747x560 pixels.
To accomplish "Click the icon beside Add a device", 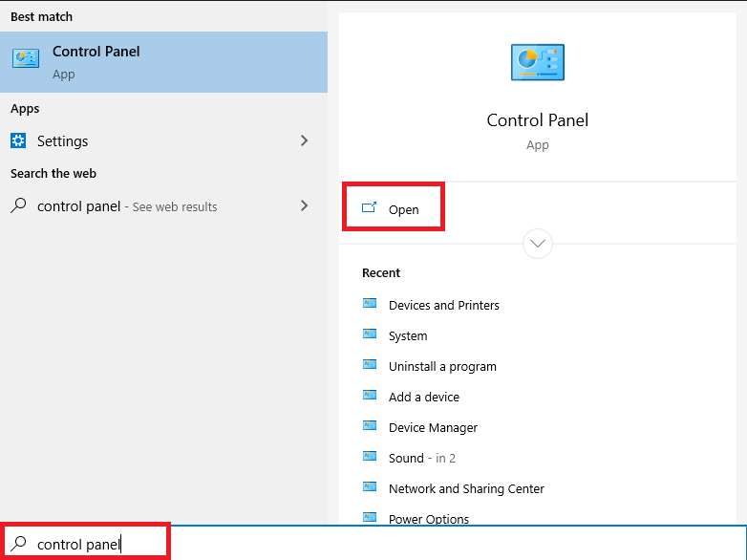I will point(370,395).
